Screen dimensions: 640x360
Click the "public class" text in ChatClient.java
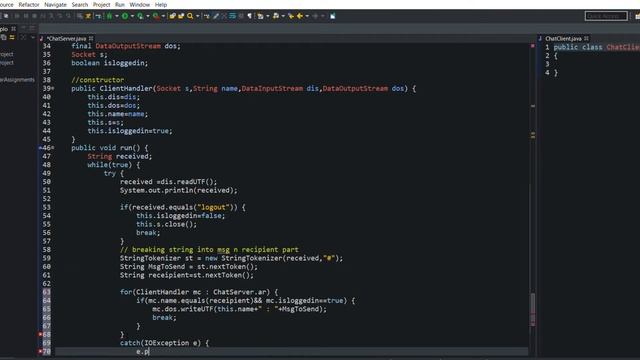click(578, 47)
